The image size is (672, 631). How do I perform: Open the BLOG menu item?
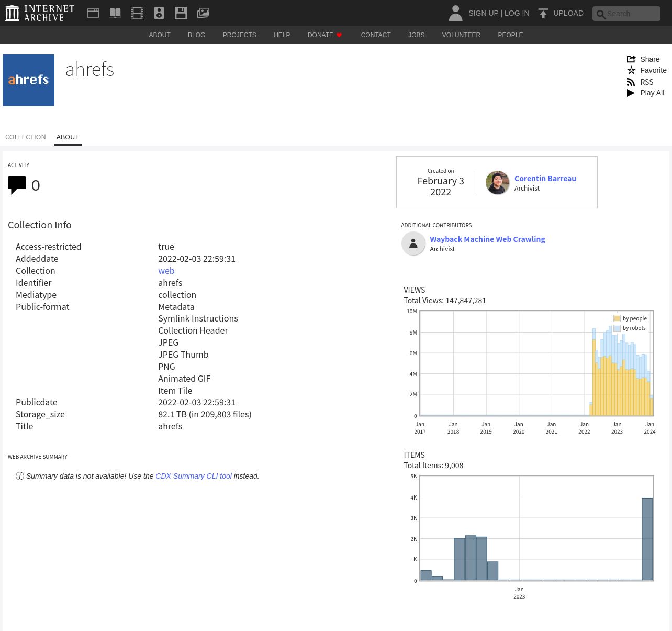click(197, 35)
